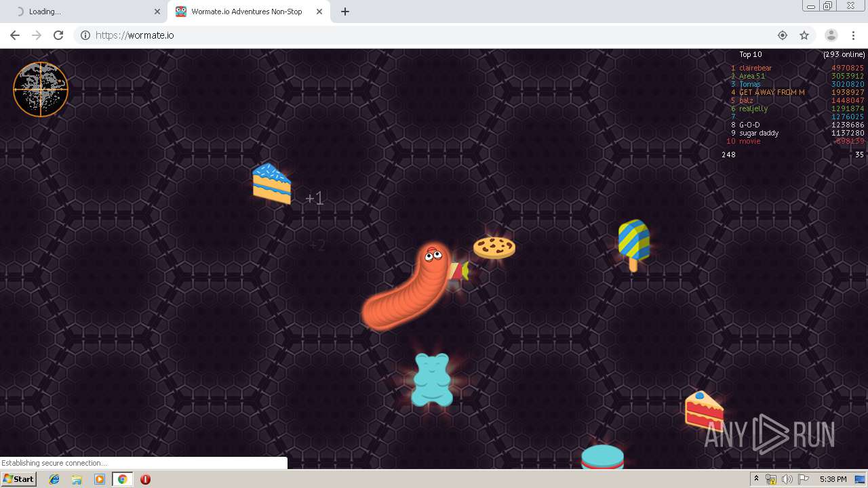The width and height of the screenshot is (868, 488).
Task: Click the Top 10 leaderboard heading
Action: [751, 54]
